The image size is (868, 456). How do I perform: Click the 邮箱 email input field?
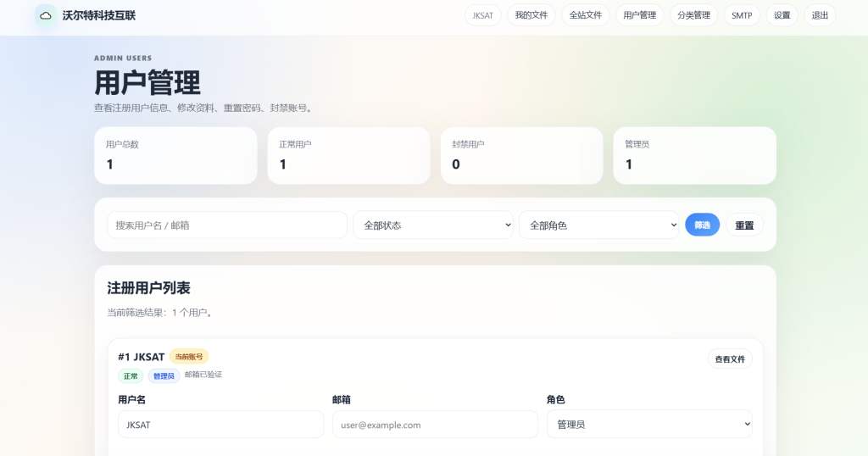(435, 425)
